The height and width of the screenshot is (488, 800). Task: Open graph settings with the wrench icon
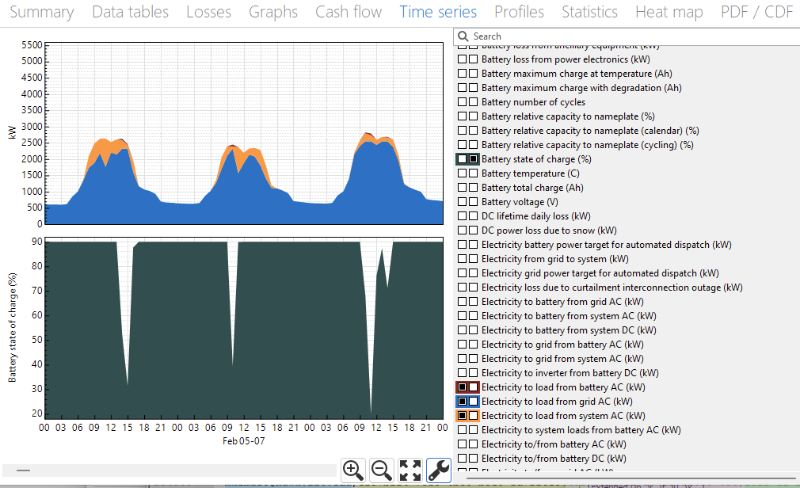click(x=438, y=470)
